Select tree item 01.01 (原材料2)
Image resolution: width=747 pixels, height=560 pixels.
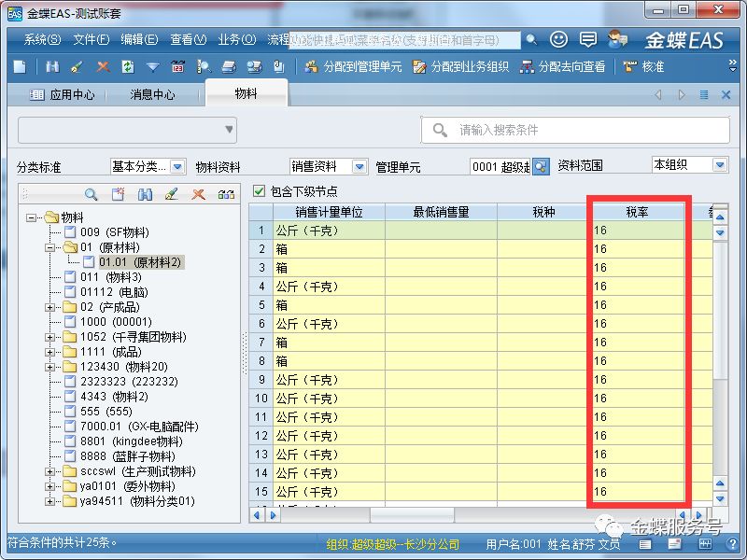[140, 262]
